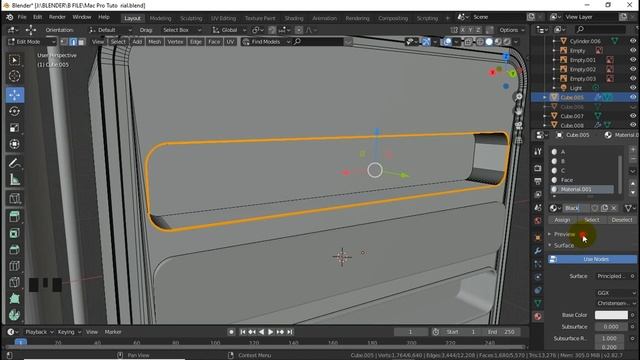The width and height of the screenshot is (640, 360).
Task: Open the Options dropdown
Action: (511, 30)
